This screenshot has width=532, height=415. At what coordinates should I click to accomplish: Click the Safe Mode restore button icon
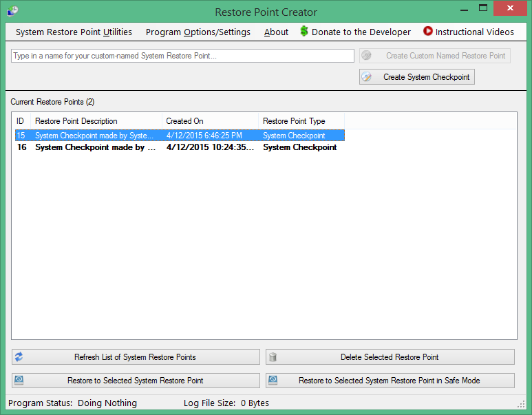click(273, 381)
